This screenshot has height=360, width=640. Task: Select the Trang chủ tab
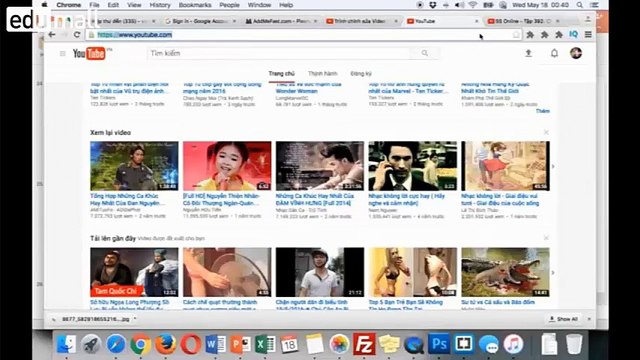tap(281, 73)
